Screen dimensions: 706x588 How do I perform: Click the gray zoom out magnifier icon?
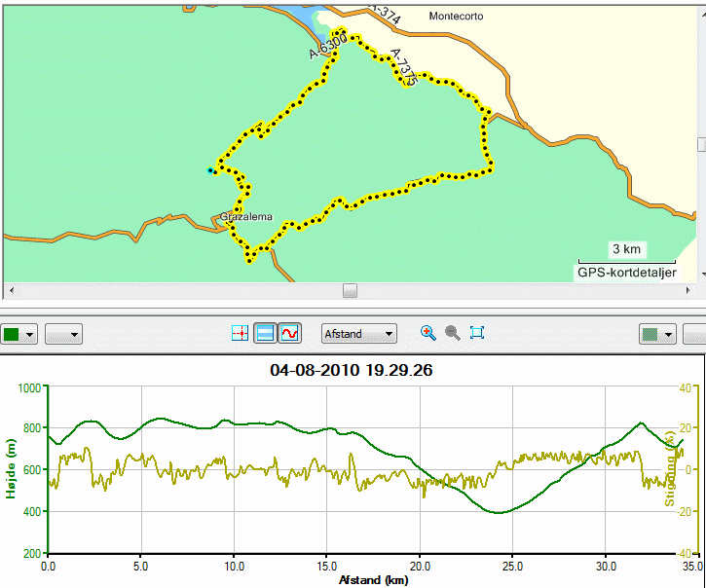click(x=453, y=333)
